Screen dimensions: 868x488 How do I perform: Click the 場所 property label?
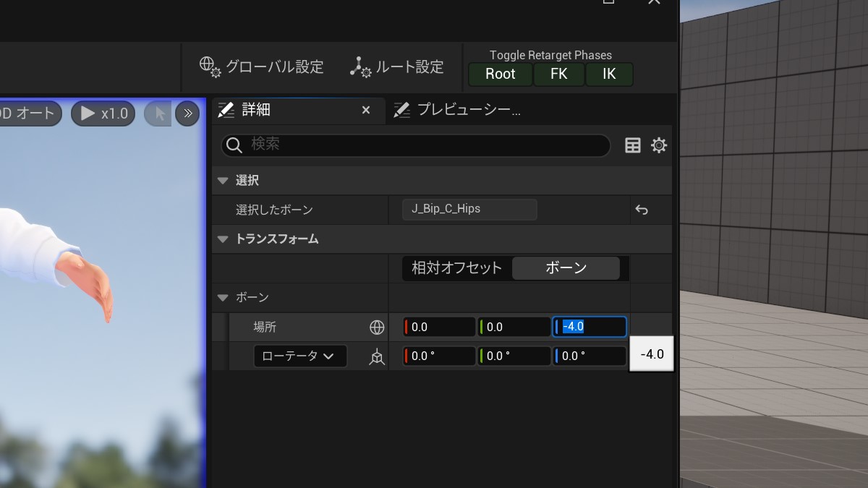265,327
